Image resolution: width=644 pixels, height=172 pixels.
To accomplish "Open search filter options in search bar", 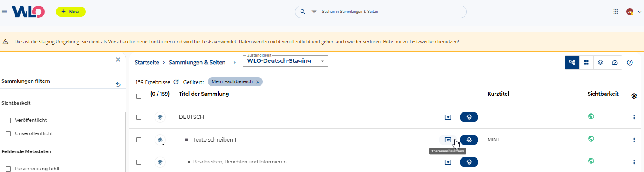I will click(314, 12).
